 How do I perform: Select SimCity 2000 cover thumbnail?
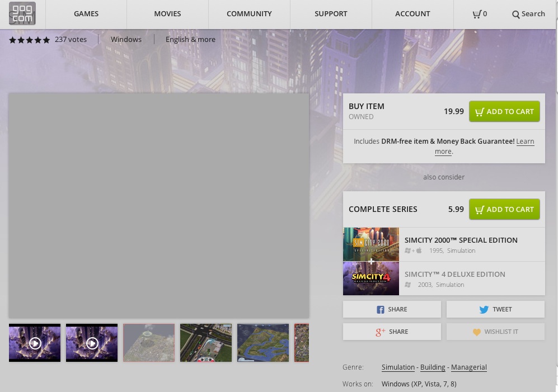(x=371, y=244)
